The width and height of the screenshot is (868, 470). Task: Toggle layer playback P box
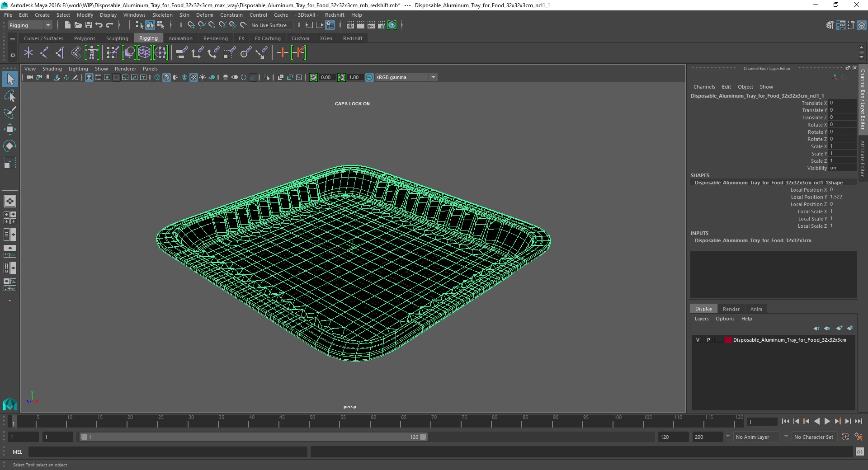tap(708, 340)
